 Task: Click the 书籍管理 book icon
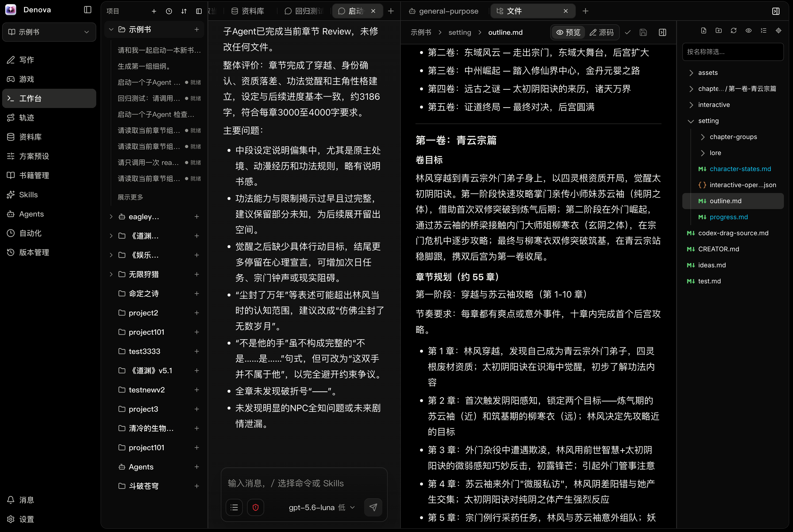click(11, 175)
